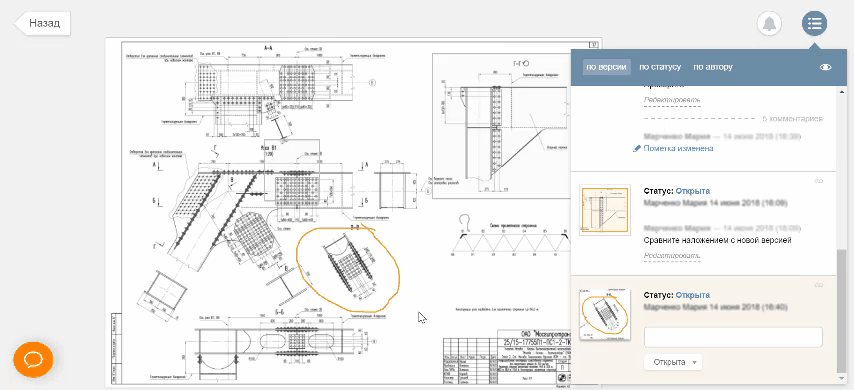Click the panel scrollbar down arrow

point(841,379)
